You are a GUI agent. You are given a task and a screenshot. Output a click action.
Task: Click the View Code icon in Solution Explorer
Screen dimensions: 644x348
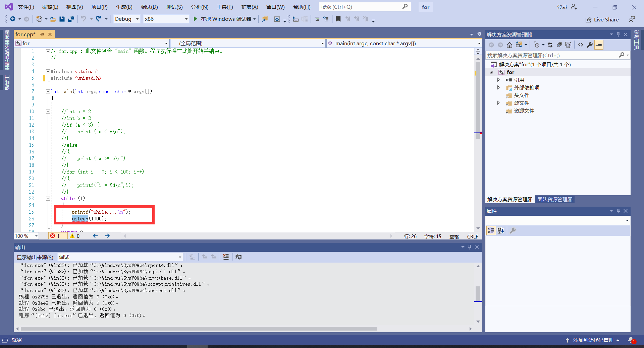(581, 45)
